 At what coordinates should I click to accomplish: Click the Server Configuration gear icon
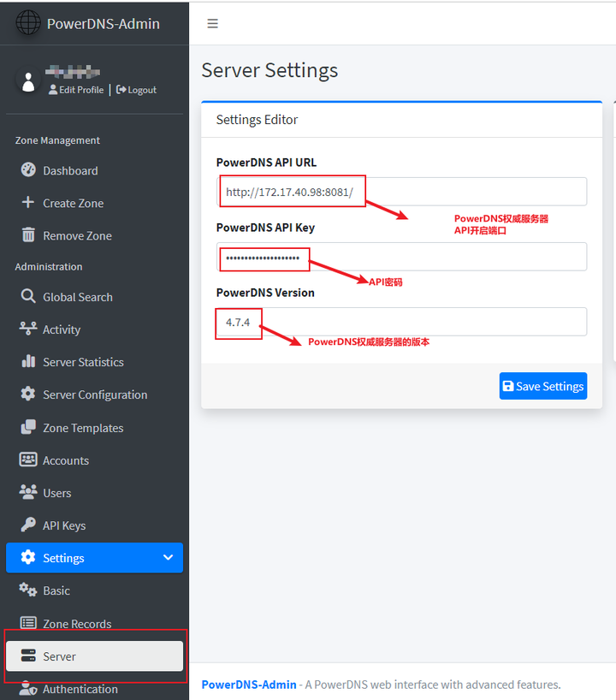(x=28, y=394)
